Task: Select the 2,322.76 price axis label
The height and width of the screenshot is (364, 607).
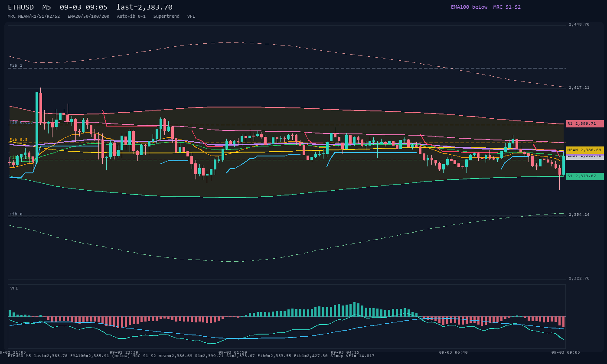Action: tap(579, 278)
